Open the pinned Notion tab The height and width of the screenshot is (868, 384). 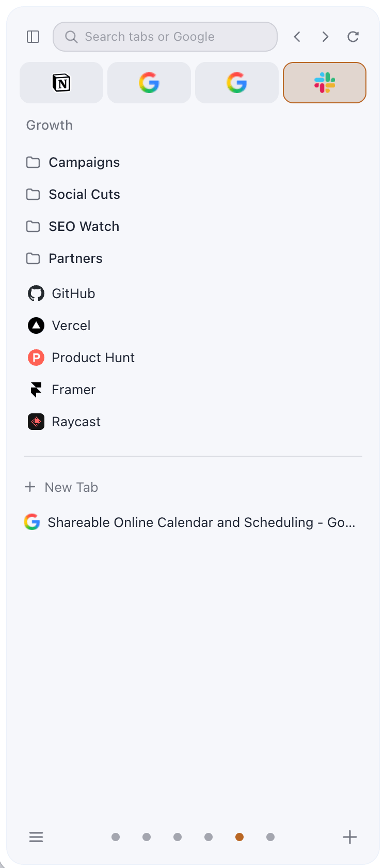(x=61, y=83)
